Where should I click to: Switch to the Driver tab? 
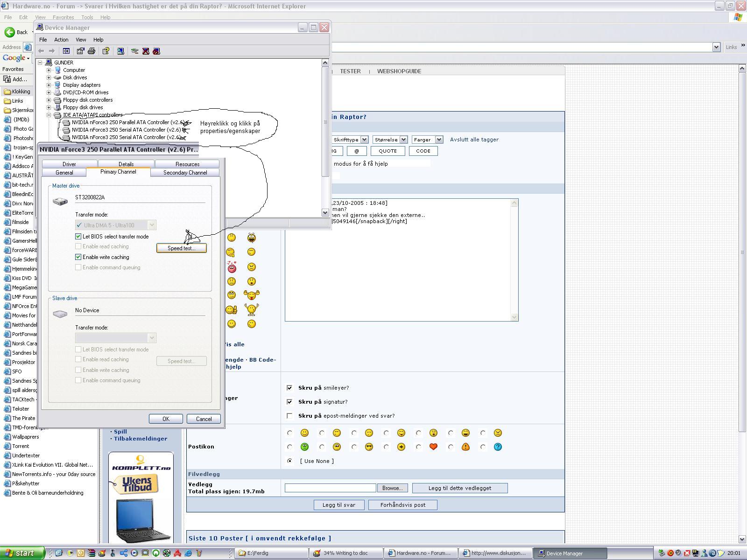[x=69, y=164]
